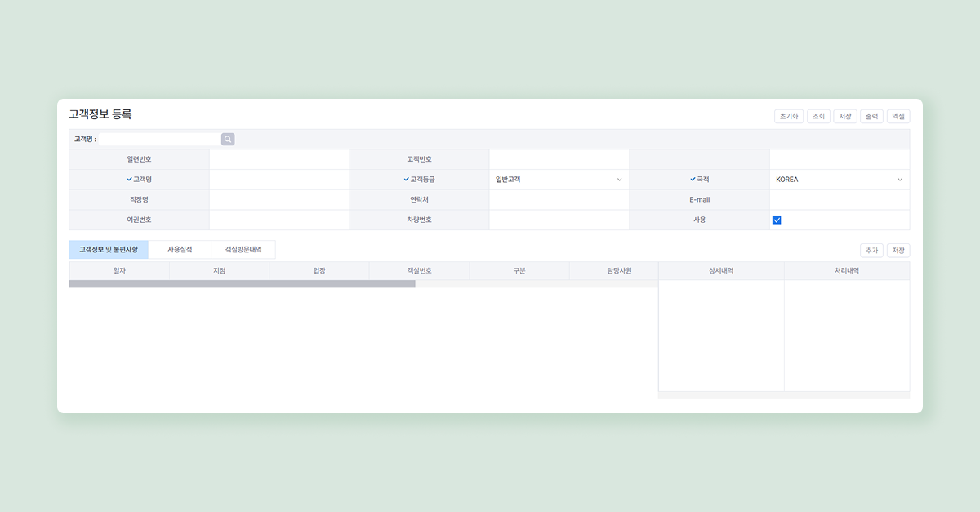
Task: Click the 저장 button next to 출력
Action: (x=845, y=117)
